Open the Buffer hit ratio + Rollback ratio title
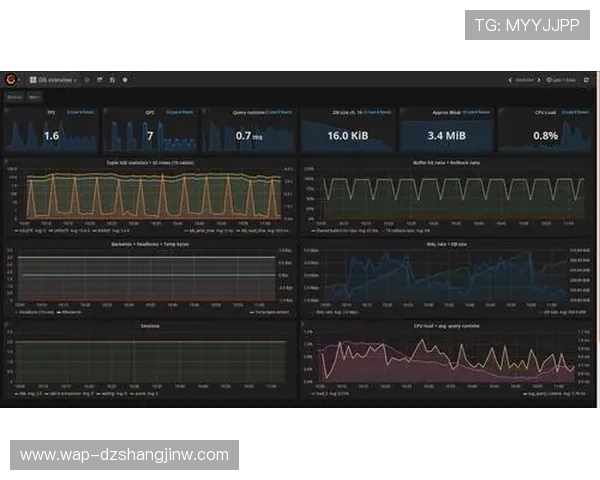 pyautogui.click(x=446, y=163)
